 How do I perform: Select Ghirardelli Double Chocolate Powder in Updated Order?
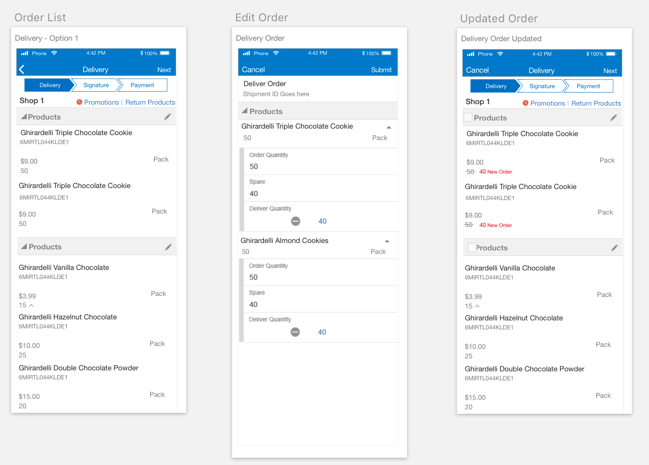(x=524, y=369)
